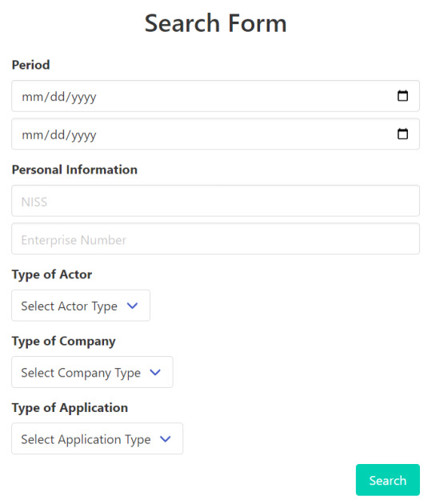Image resolution: width=432 pixels, height=504 pixels.
Task: Select the dd segment of first date field
Action: [x=58, y=97]
